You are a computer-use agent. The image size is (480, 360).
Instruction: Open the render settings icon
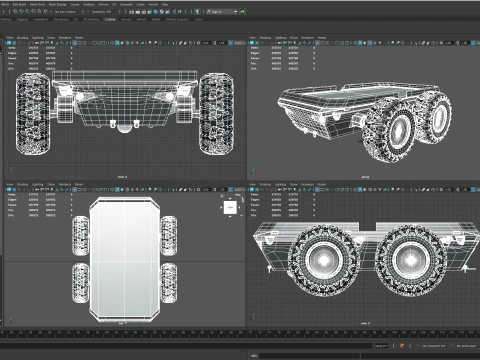[x=150, y=11]
